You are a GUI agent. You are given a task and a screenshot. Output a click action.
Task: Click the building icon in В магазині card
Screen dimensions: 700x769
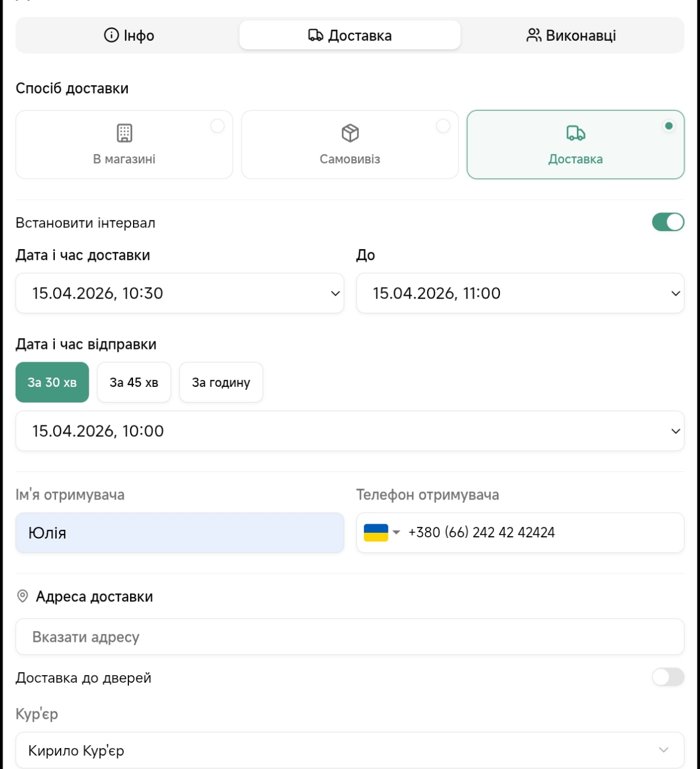124,133
